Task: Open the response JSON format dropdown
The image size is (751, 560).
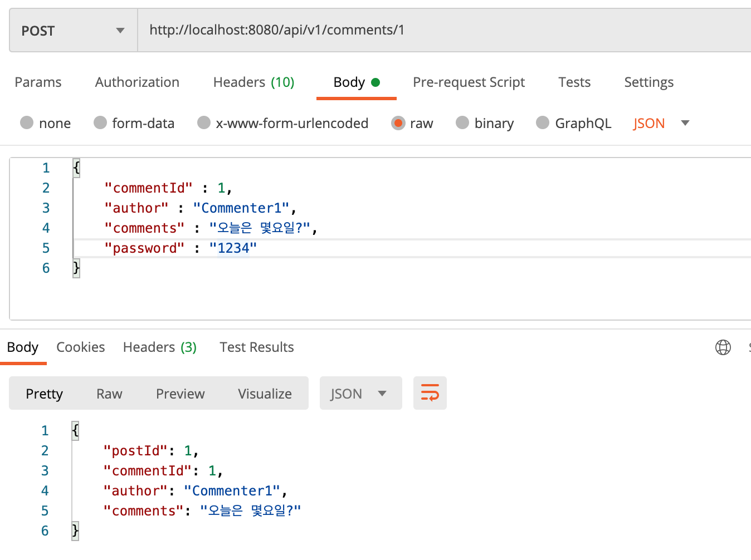Action: [x=360, y=393]
